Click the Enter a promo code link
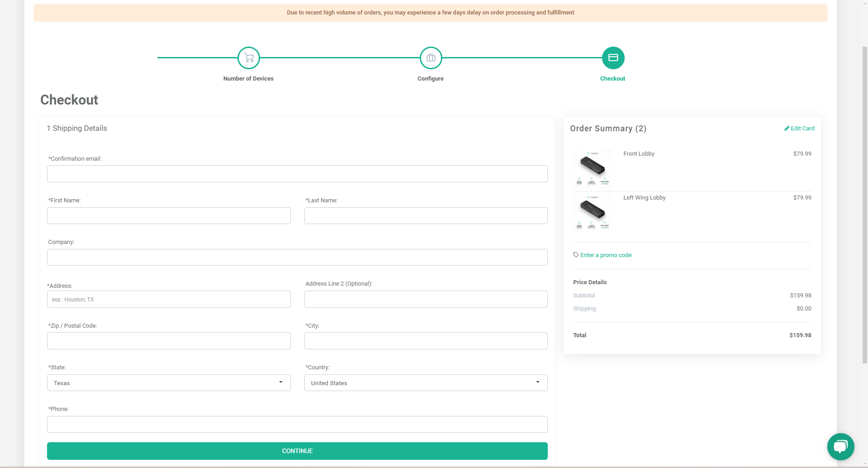The image size is (868, 468). coord(606,255)
